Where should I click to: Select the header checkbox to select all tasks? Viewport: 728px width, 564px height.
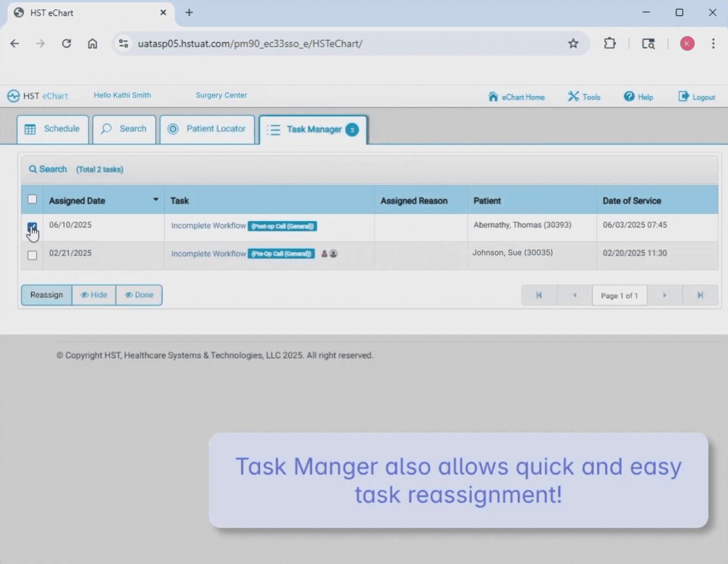[x=32, y=199]
